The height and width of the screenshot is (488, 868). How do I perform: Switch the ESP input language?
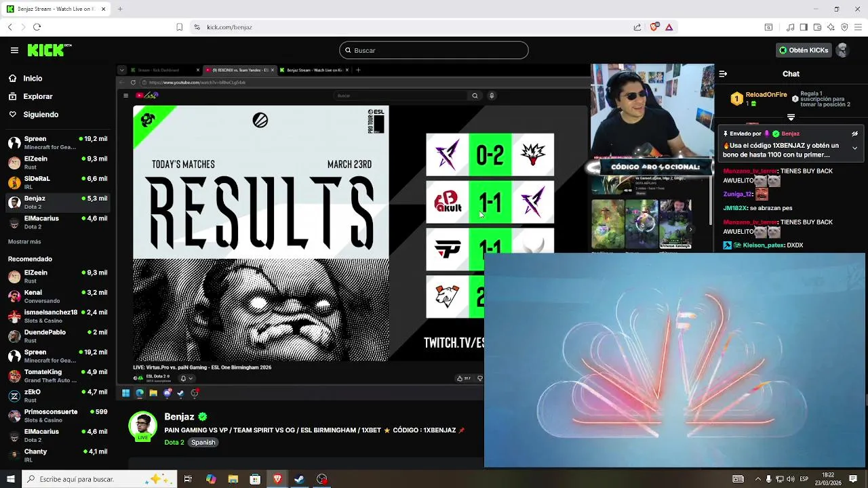pyautogui.click(x=804, y=479)
